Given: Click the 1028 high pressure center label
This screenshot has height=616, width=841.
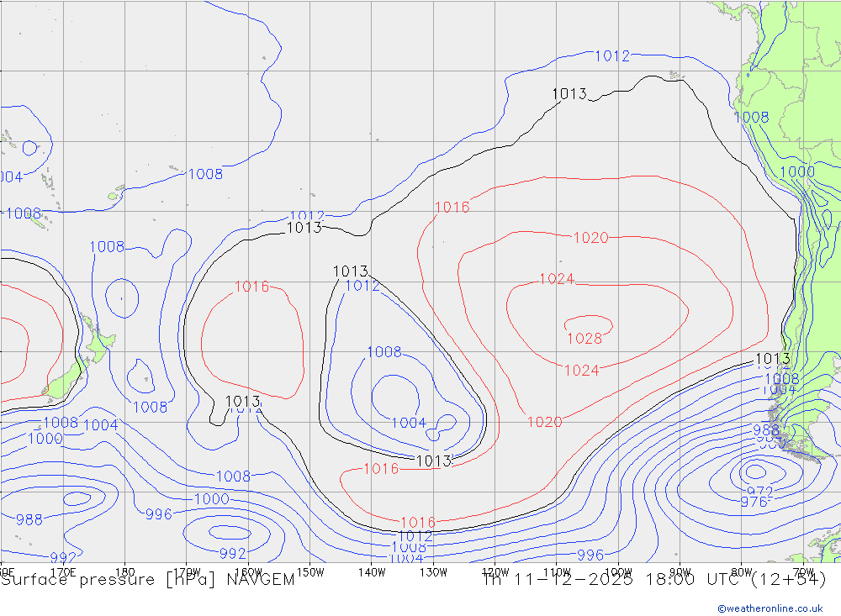Looking at the screenshot, I should click(584, 339).
